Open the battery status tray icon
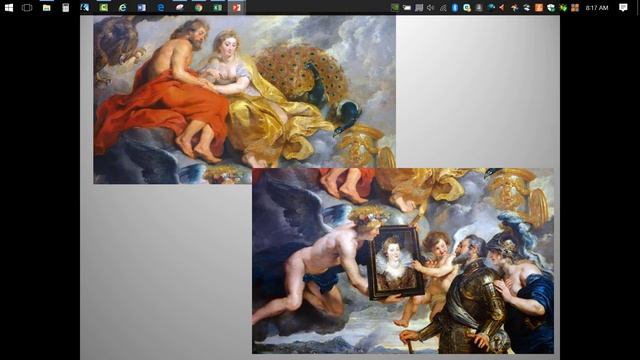Screen dimensions: 640x360 [407, 7]
